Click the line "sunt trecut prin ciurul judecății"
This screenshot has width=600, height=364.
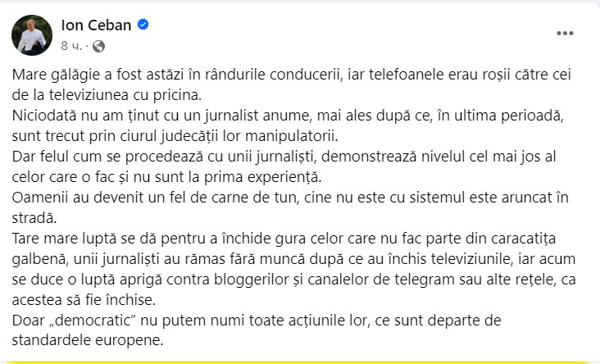point(175,133)
